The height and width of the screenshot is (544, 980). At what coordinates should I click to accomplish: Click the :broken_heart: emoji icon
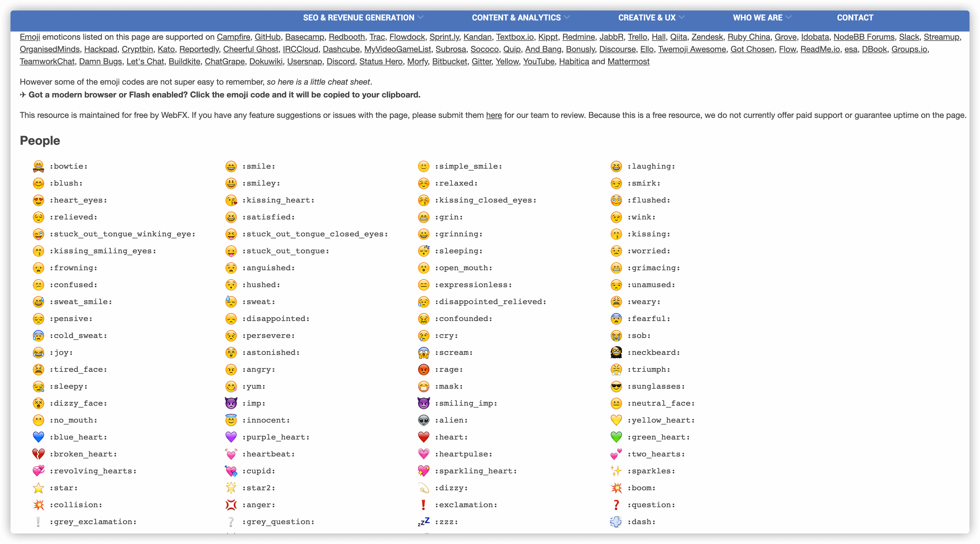pyautogui.click(x=38, y=454)
